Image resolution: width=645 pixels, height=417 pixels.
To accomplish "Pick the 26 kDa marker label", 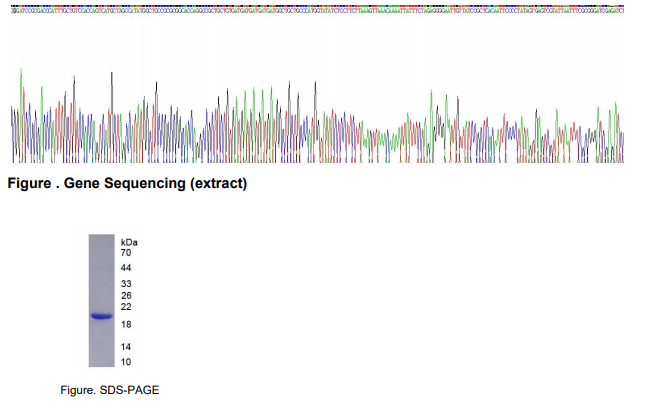I will 127,296.
